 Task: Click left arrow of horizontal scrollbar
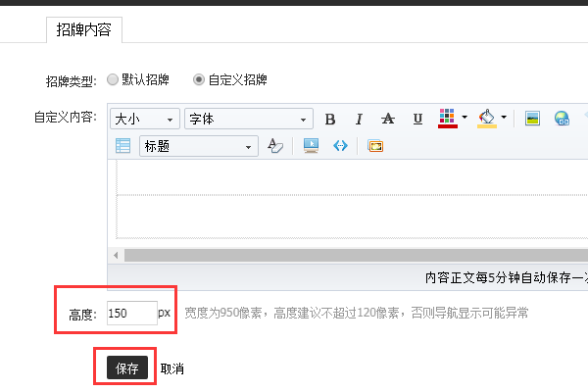116,256
